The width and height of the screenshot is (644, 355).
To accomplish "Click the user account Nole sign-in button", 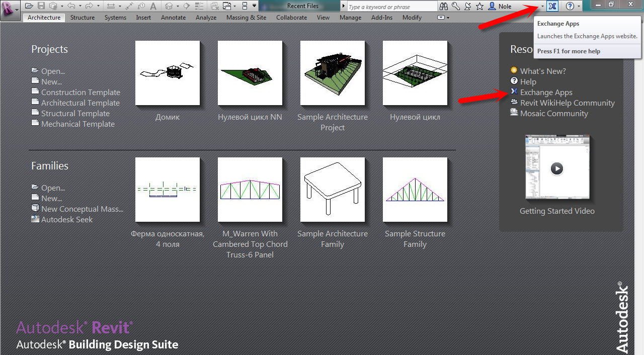I will click(500, 7).
